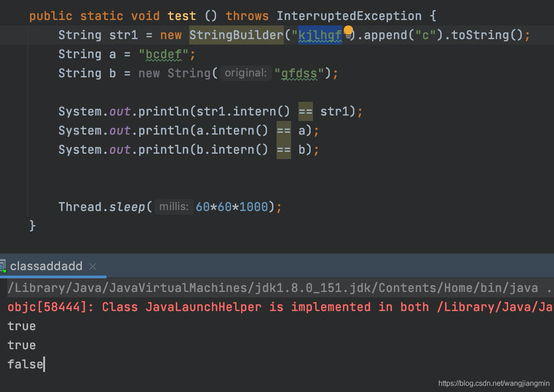
Task: Click the == operator in b.intern() line
Action: (284, 150)
